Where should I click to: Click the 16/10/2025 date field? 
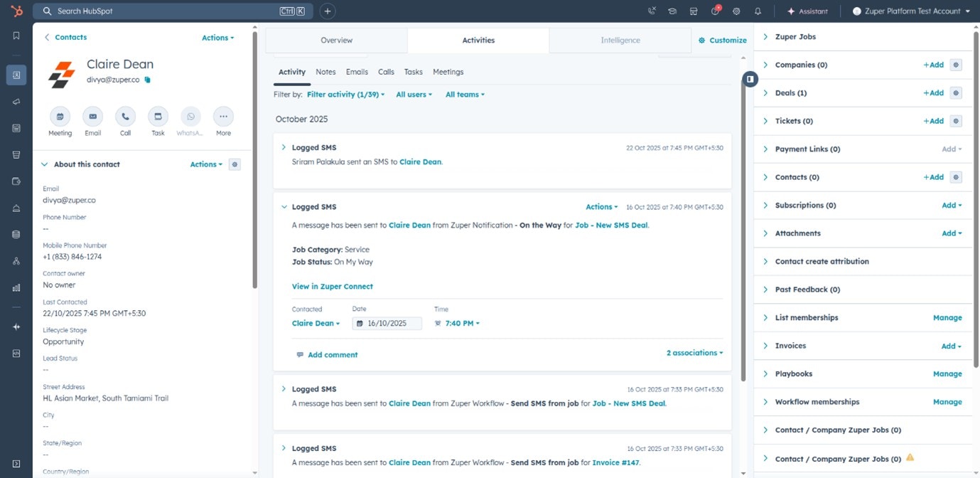pyautogui.click(x=387, y=323)
